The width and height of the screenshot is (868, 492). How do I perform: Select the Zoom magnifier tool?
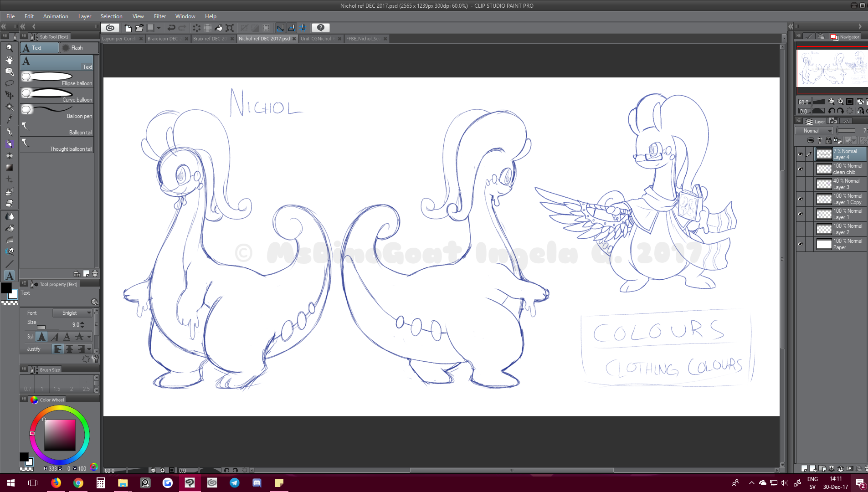9,47
